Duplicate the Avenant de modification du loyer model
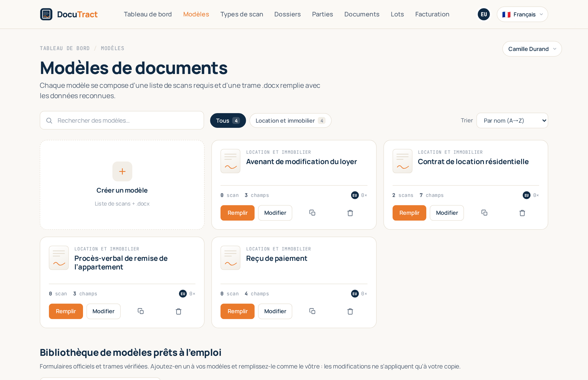Viewport: 588px width, 380px height. point(312,213)
